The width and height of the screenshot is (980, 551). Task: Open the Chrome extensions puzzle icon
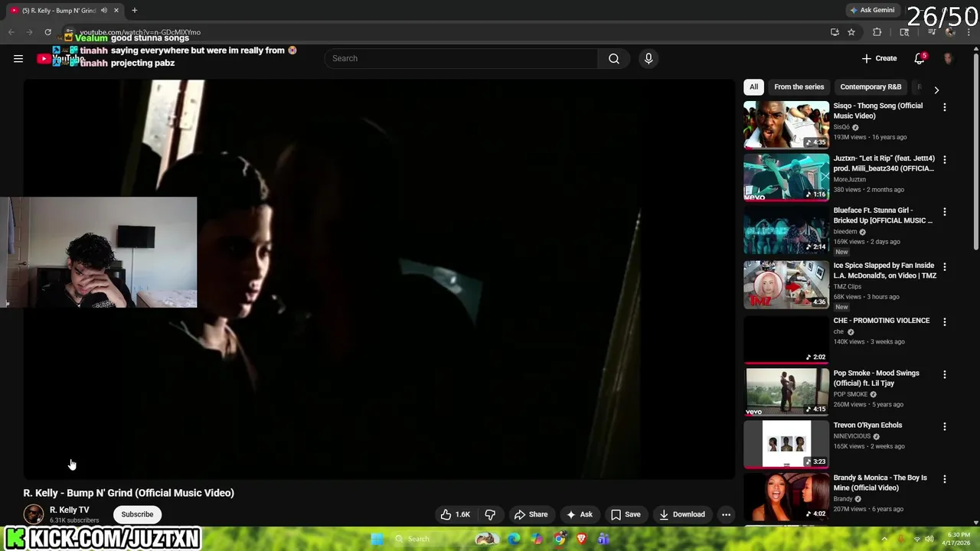[877, 32]
